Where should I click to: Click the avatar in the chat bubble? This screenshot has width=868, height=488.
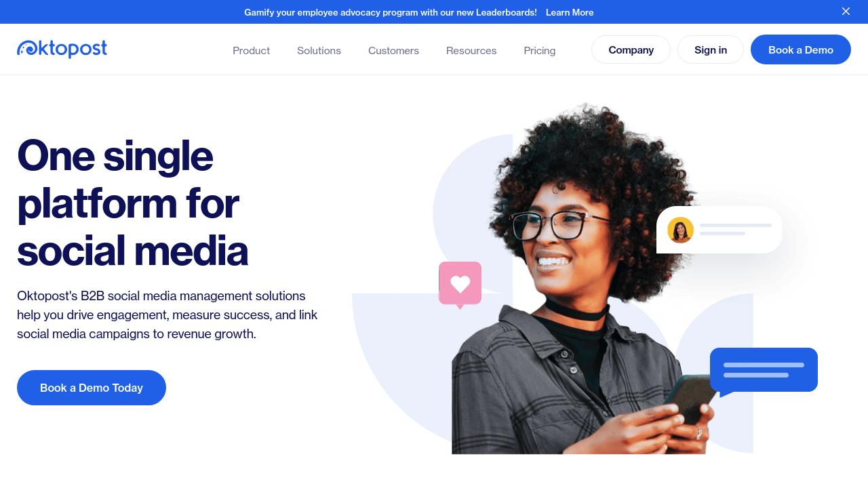pyautogui.click(x=680, y=230)
